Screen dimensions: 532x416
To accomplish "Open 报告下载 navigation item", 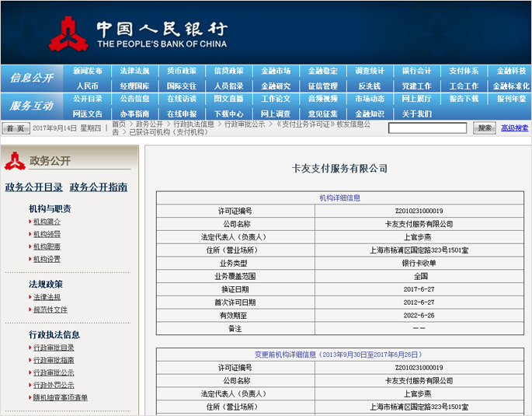I will 464,99.
